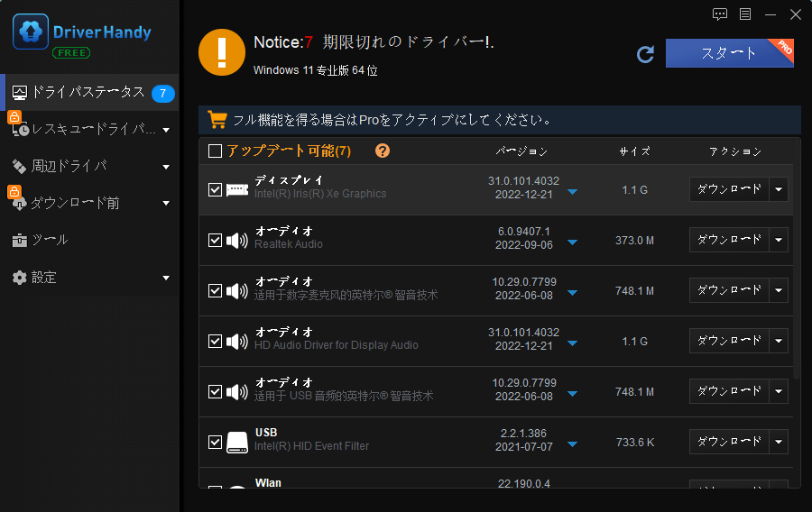812x512 pixels.
Task: Click the refresh scan icon
Action: 645,54
